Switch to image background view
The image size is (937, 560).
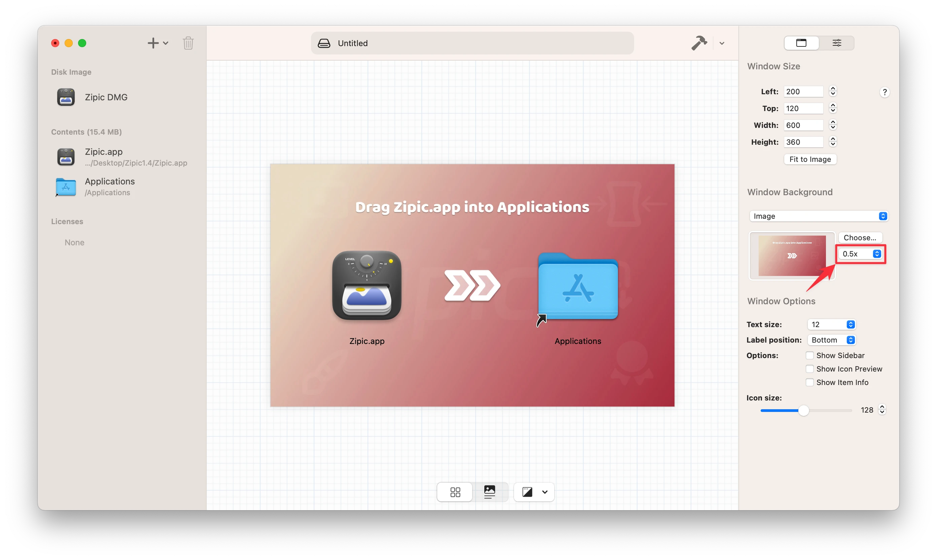coord(489,492)
